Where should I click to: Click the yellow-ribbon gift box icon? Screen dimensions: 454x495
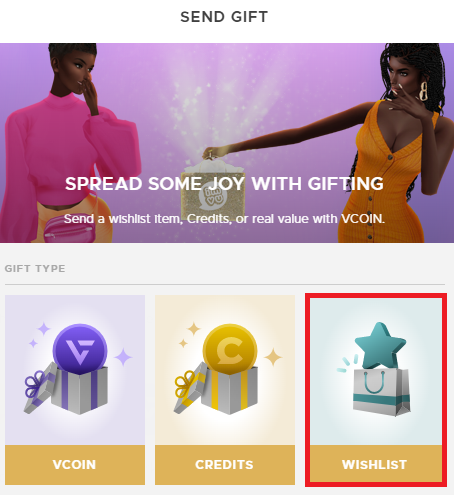(216, 389)
